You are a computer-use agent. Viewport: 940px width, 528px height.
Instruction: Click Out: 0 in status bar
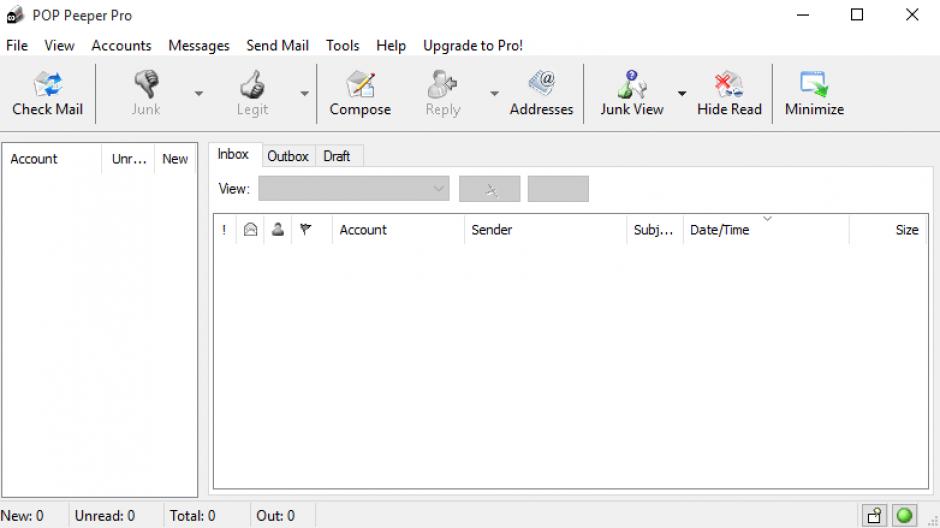click(x=275, y=515)
